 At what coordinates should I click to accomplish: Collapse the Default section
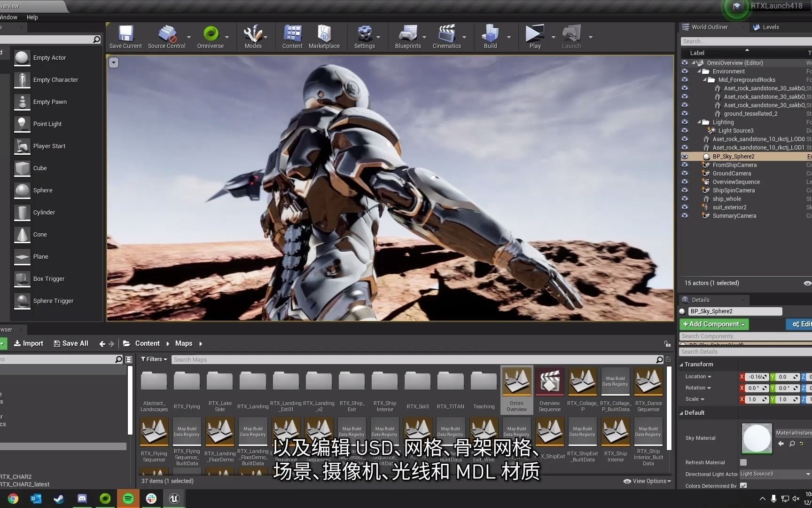click(681, 413)
